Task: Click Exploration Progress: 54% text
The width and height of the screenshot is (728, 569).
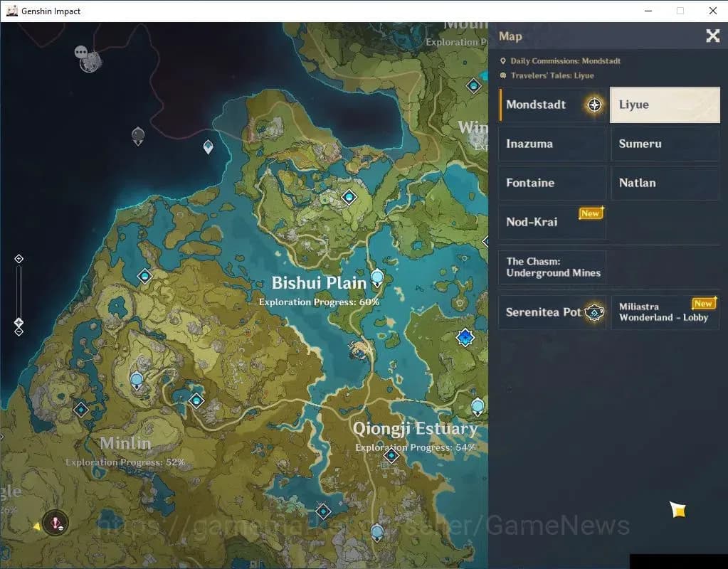Action: point(416,447)
